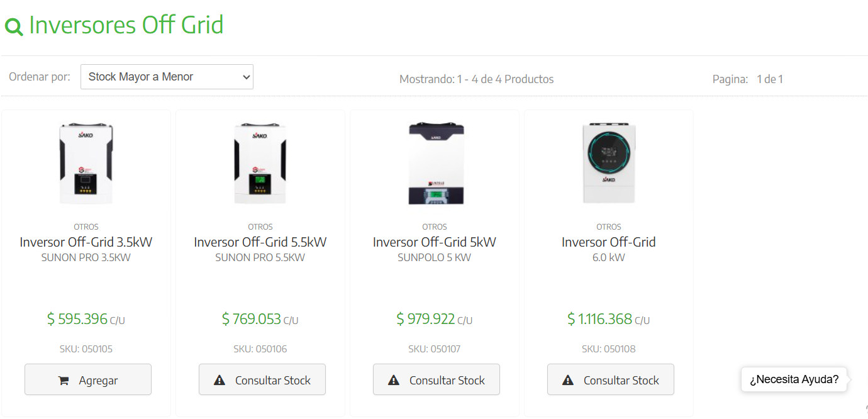
Task: Click the Inversores Off Grid heading
Action: click(x=126, y=25)
